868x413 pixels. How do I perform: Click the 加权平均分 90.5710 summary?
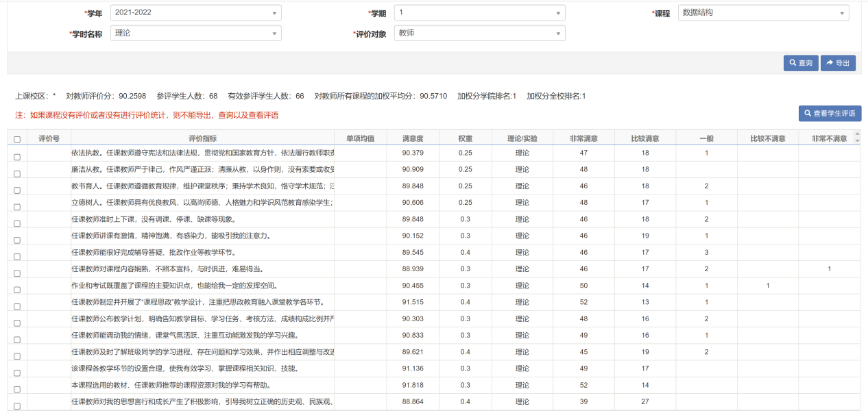381,96
